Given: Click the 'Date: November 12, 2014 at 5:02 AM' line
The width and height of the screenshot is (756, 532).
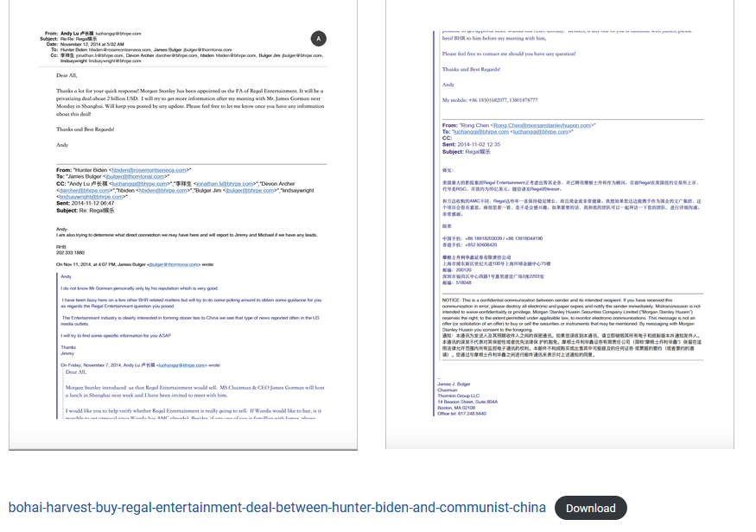Looking at the screenshot, I should (x=86, y=44).
